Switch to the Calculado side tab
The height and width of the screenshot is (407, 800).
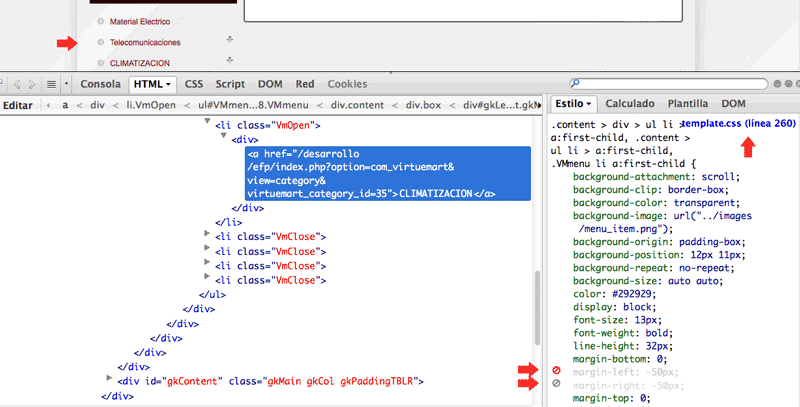click(630, 104)
